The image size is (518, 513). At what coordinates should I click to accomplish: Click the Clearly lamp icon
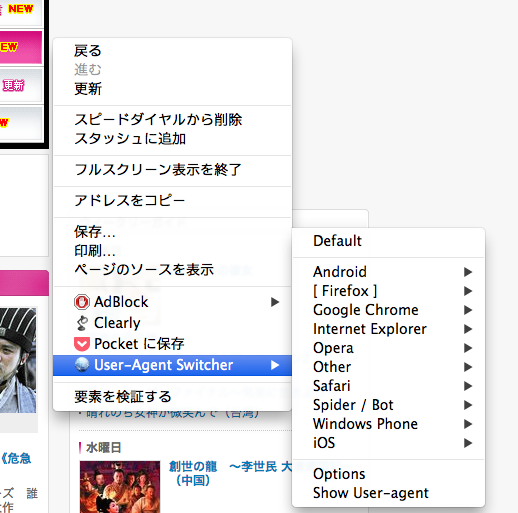coord(82,323)
